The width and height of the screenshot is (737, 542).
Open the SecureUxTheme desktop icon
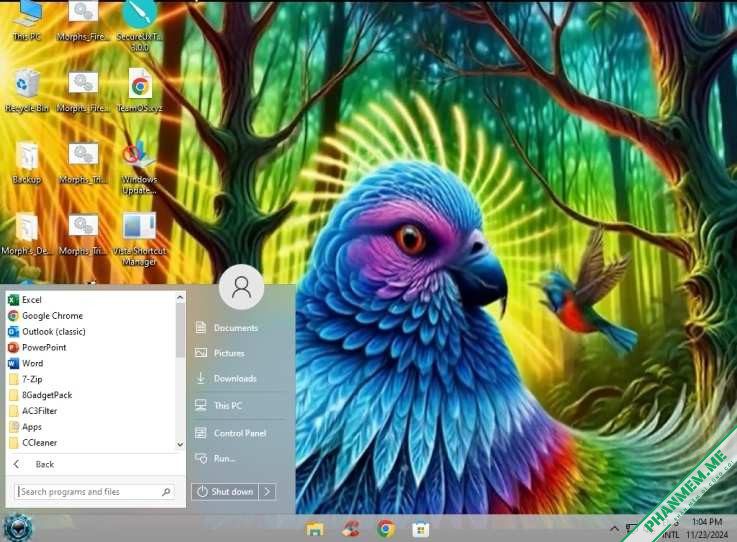(140, 26)
